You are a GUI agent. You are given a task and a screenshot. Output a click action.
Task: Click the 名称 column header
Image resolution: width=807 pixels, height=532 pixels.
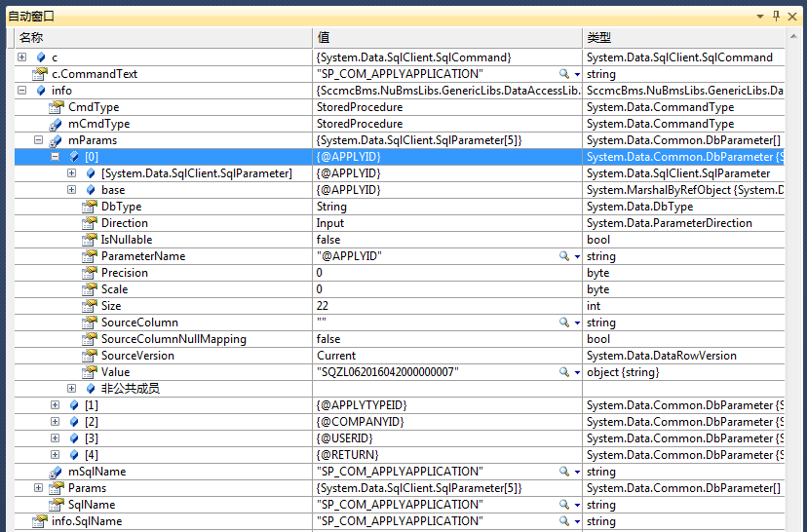(x=31, y=37)
